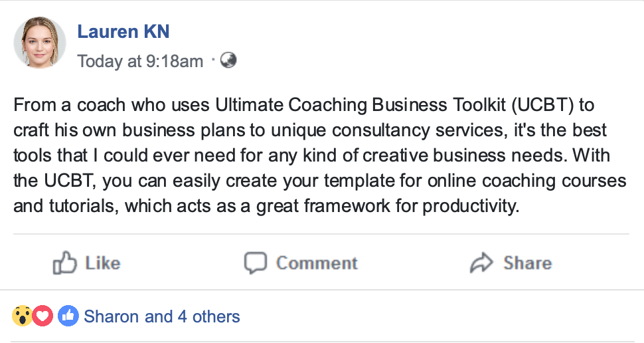Click the thumbs-up icon to like the post
This screenshot has width=644, height=343.
64,263
